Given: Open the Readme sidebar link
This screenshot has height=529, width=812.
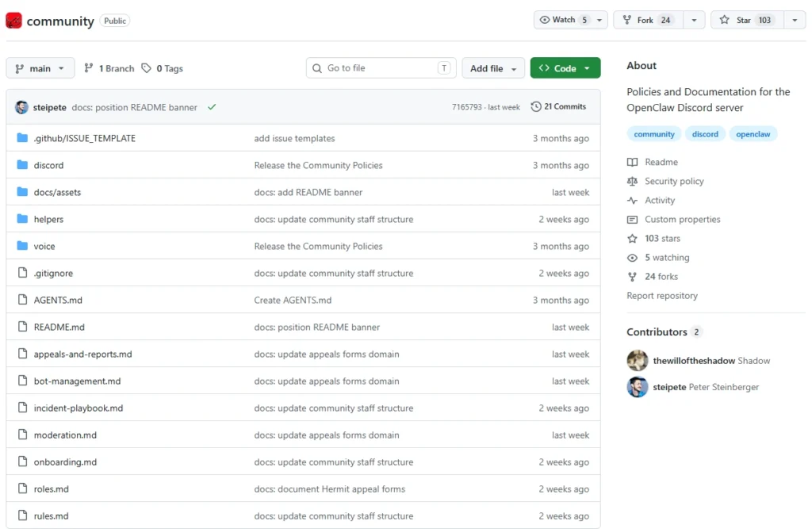Looking at the screenshot, I should click(661, 162).
